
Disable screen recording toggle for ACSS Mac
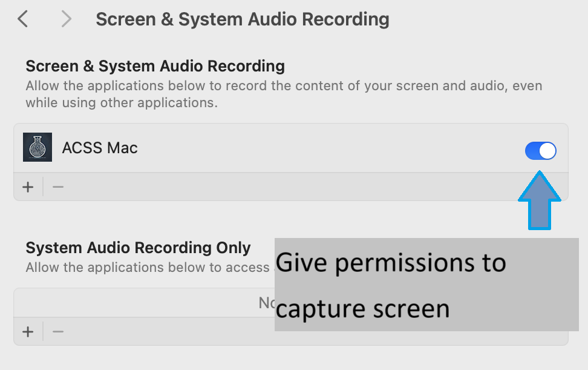[540, 151]
